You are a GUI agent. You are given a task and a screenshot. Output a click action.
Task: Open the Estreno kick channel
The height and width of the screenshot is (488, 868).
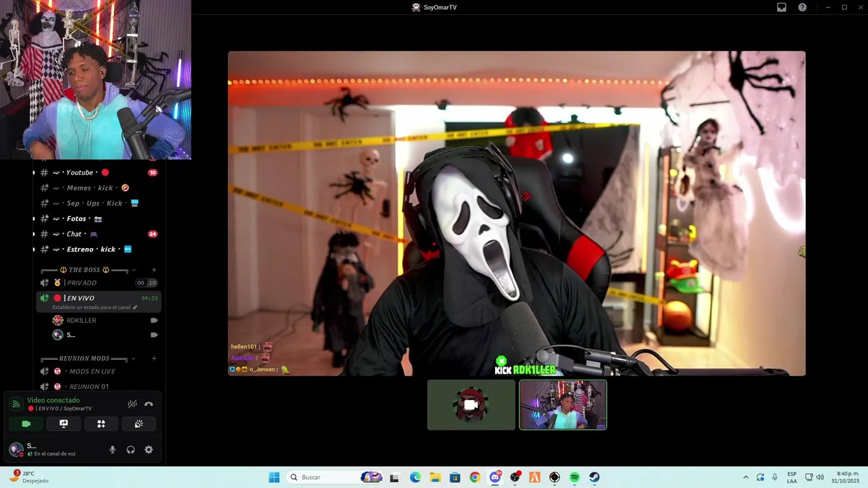99,249
